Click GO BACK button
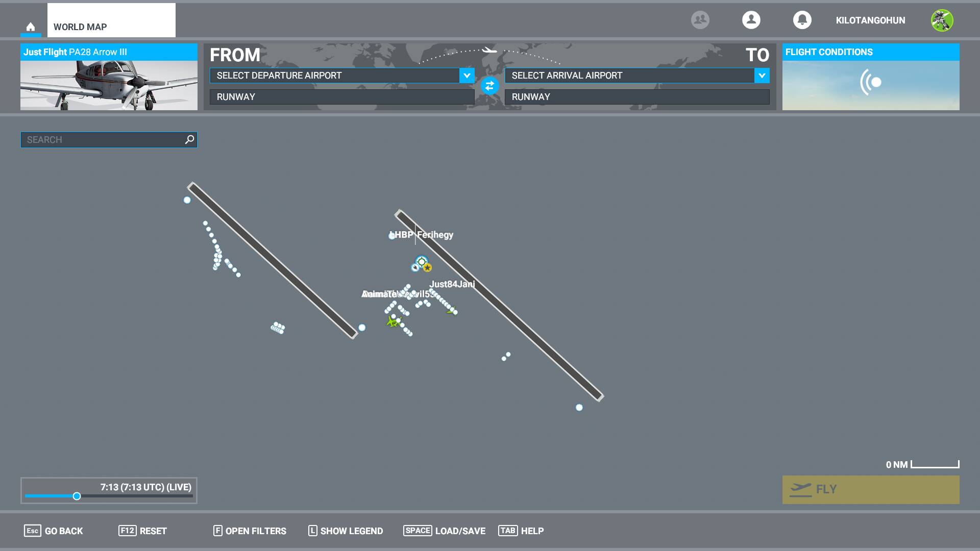This screenshot has height=551, width=980. [x=54, y=531]
